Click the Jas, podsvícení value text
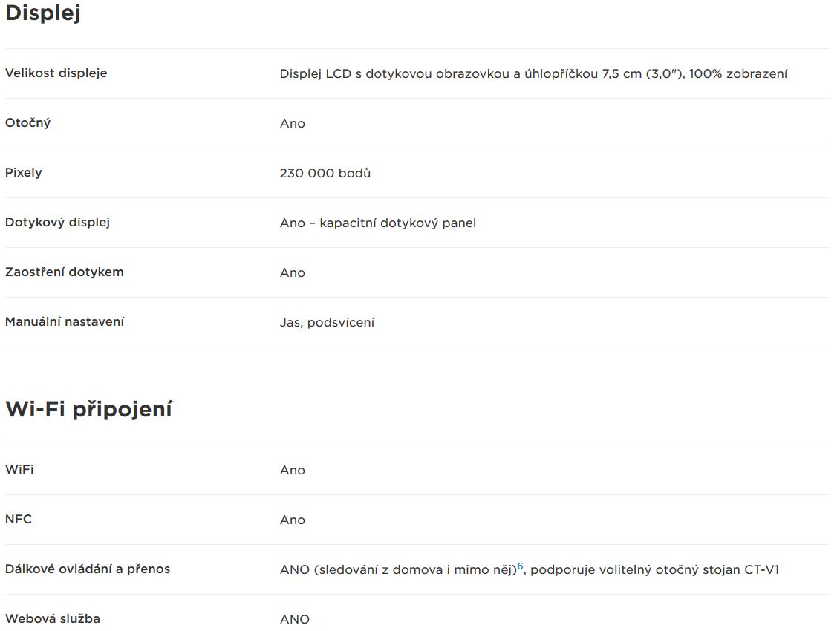Viewport: 840px width, 631px height. coord(328,322)
